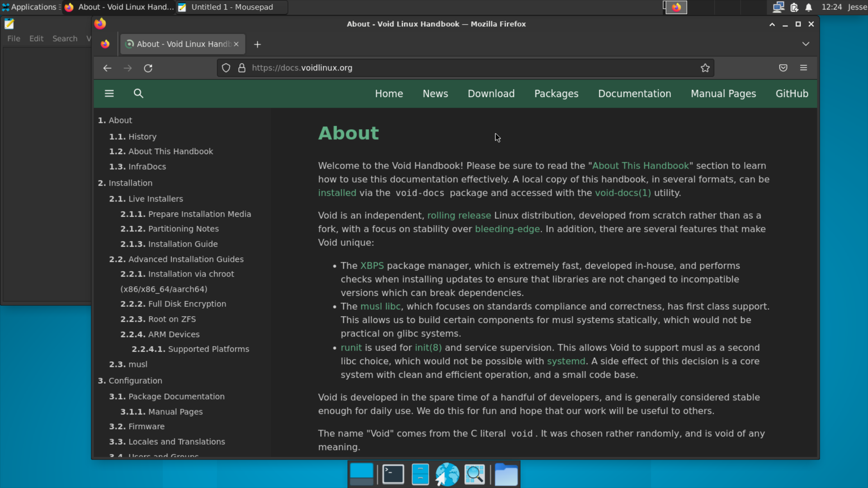This screenshot has width=868, height=488.
Task: Toggle the handbook sidebar hamburger icon
Action: (109, 94)
